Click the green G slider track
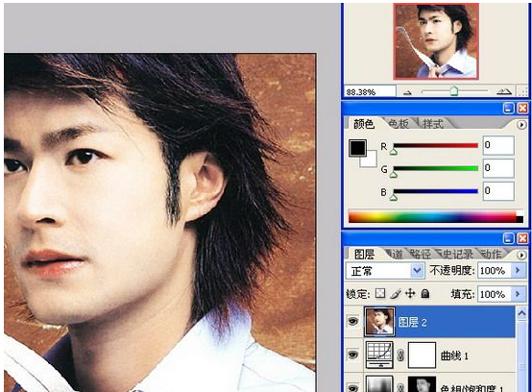 coord(435,168)
